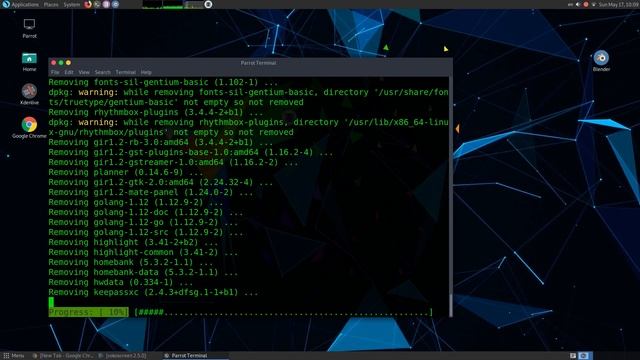Open the Home folder desktop icon

coord(29,62)
